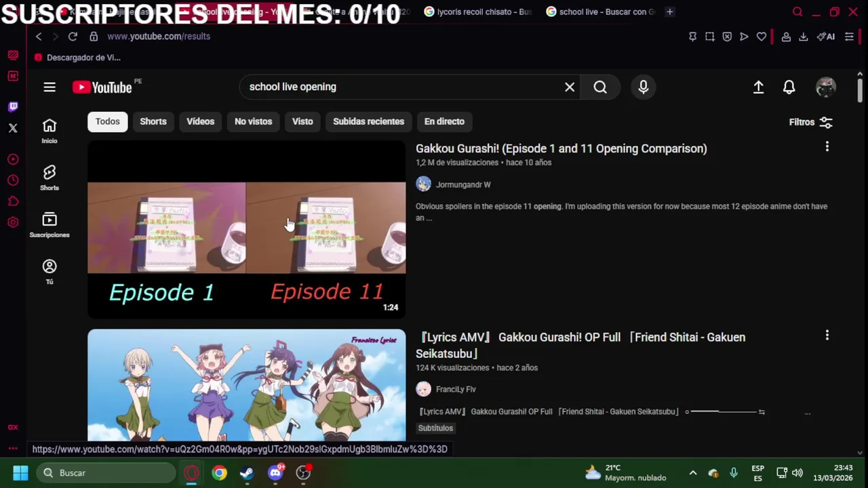Open Steam from the taskbar
This screenshot has height=488, width=868.
pos(247,473)
